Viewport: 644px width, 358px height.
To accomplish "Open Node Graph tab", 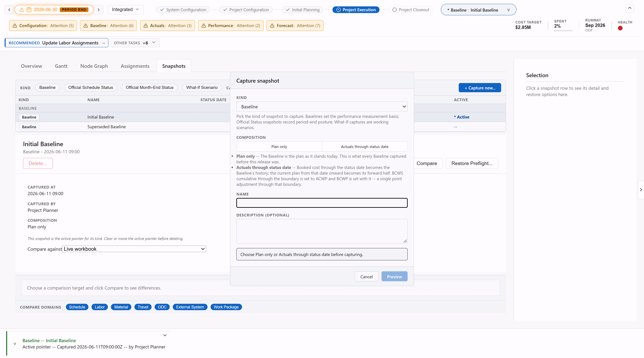I will point(94,66).
